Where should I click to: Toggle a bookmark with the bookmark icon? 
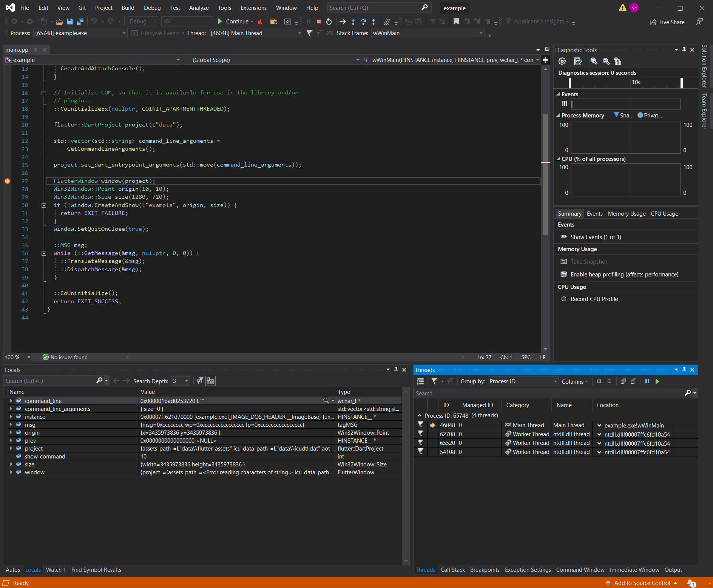(x=456, y=22)
